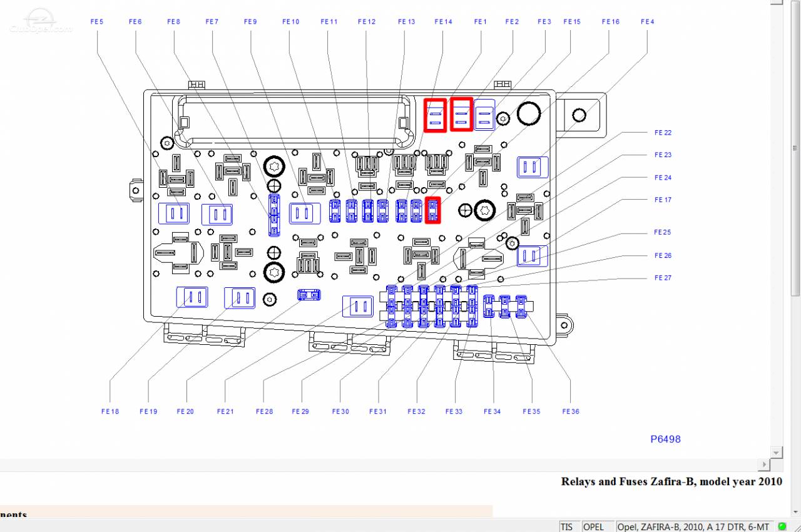Click the FE16 fuse label
Viewport: 801px width, 532px height.
click(611, 22)
